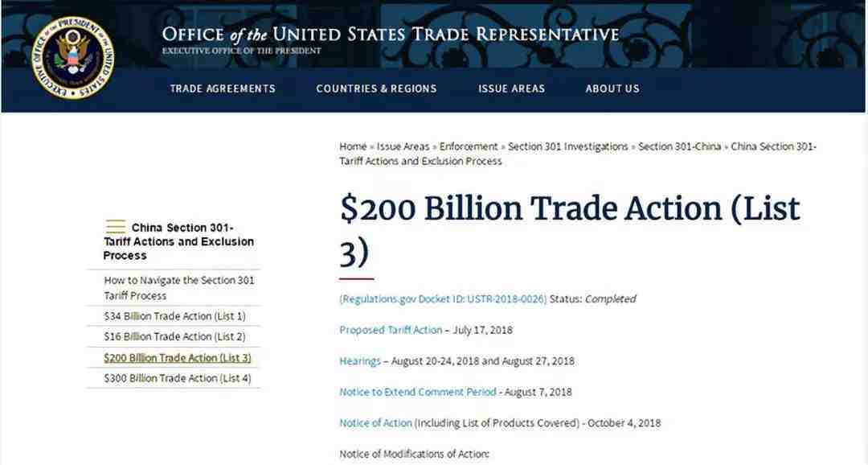Open the Countries & Regions menu
The width and height of the screenshot is (868, 465).
[x=376, y=88]
